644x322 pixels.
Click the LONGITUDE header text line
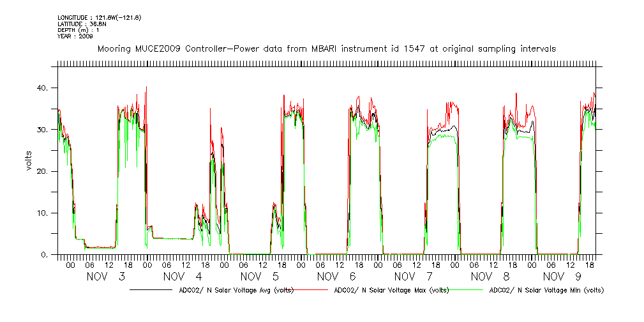(x=98, y=17)
